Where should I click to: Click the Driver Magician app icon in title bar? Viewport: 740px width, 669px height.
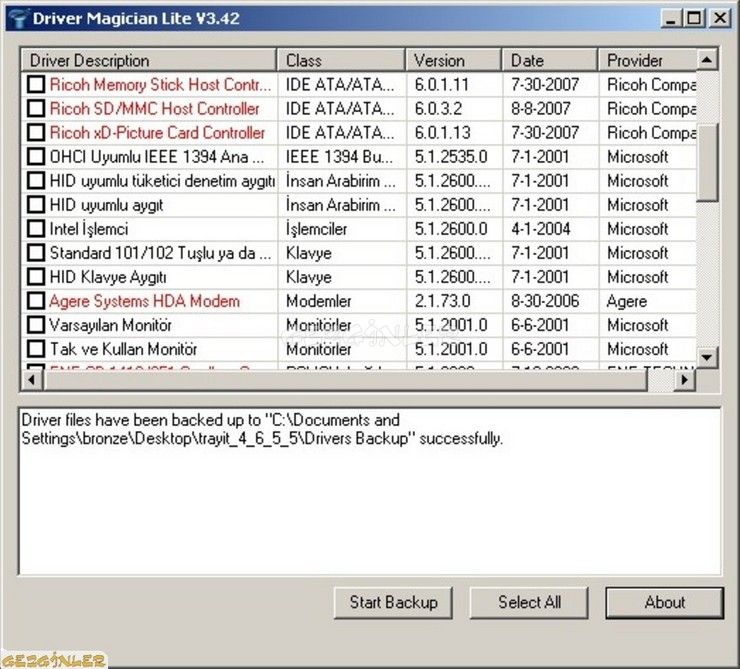pyautogui.click(x=19, y=18)
